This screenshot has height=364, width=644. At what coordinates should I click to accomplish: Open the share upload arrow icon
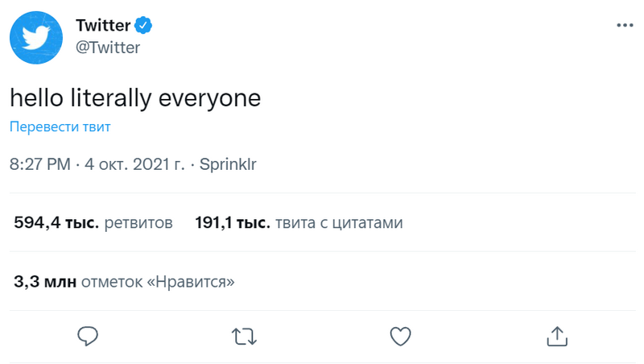pos(557,337)
